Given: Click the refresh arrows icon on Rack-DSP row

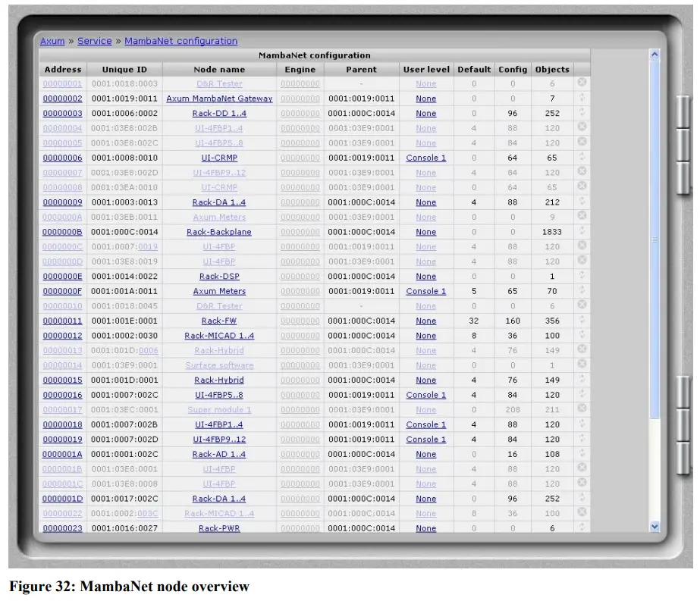Looking at the screenshot, I should click(582, 277).
